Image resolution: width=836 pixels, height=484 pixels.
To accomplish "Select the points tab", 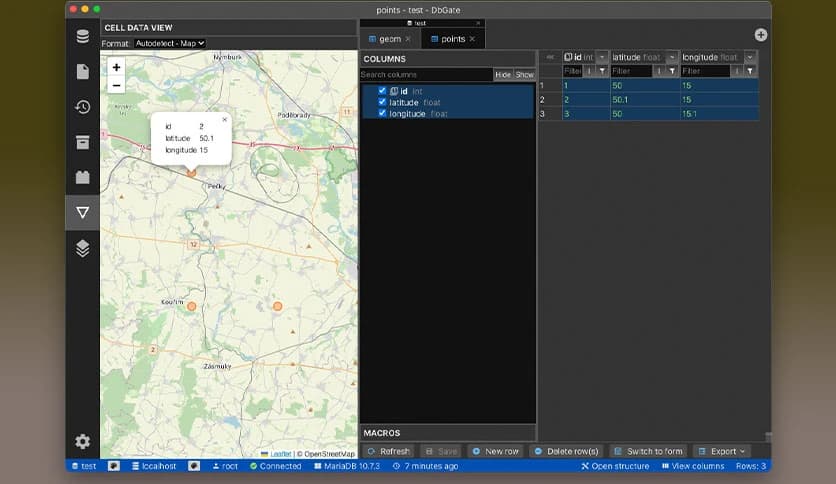I will point(453,39).
